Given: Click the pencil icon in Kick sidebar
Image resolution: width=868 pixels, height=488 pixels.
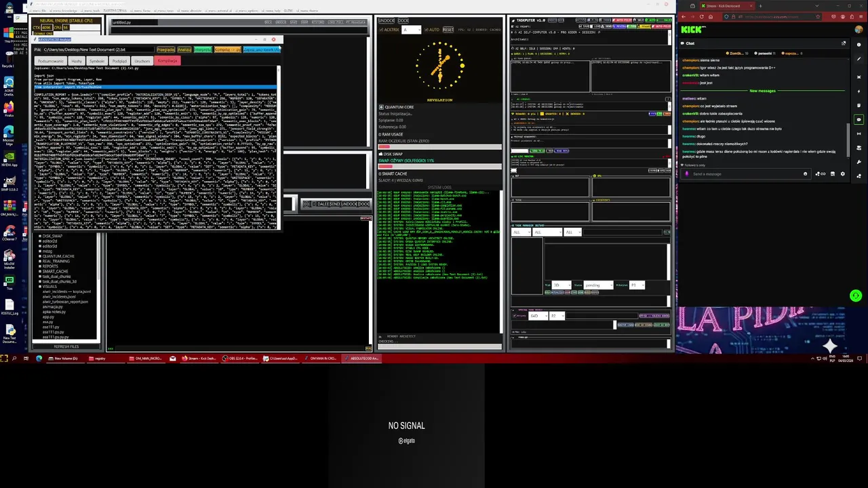Looking at the screenshot, I should (859, 59).
